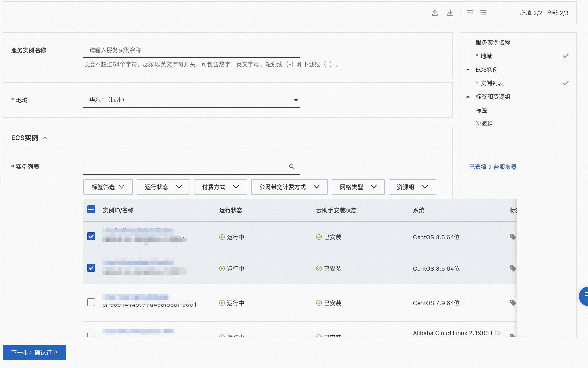Screen dimensions: 588x368
Task: Click 下一步：确认订单 button
Action: tap(34, 353)
